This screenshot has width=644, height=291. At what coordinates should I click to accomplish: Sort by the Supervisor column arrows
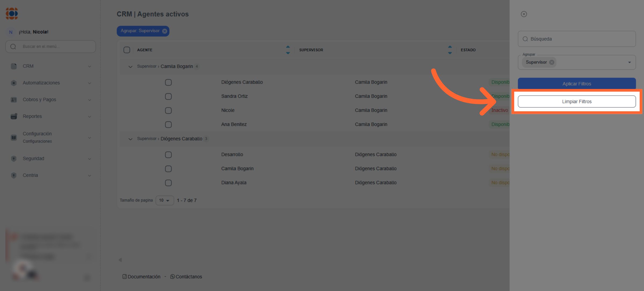(x=450, y=50)
